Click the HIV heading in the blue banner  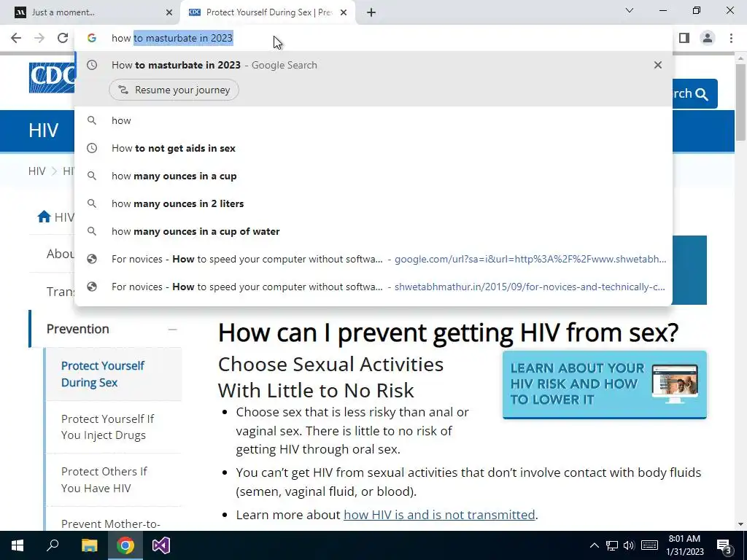coord(43,131)
